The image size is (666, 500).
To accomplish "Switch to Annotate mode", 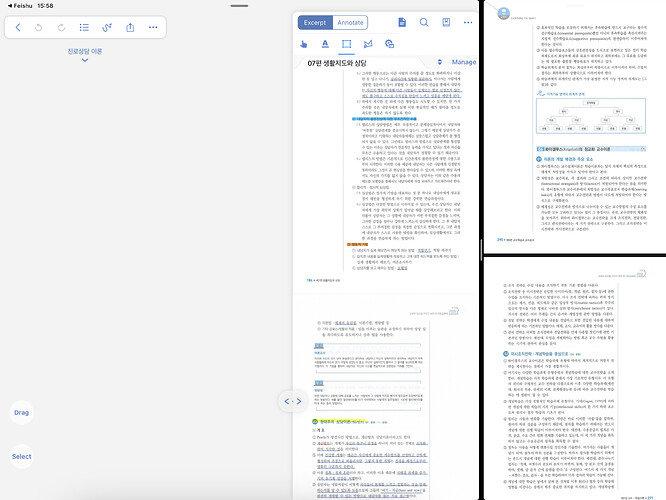I will (x=350, y=23).
